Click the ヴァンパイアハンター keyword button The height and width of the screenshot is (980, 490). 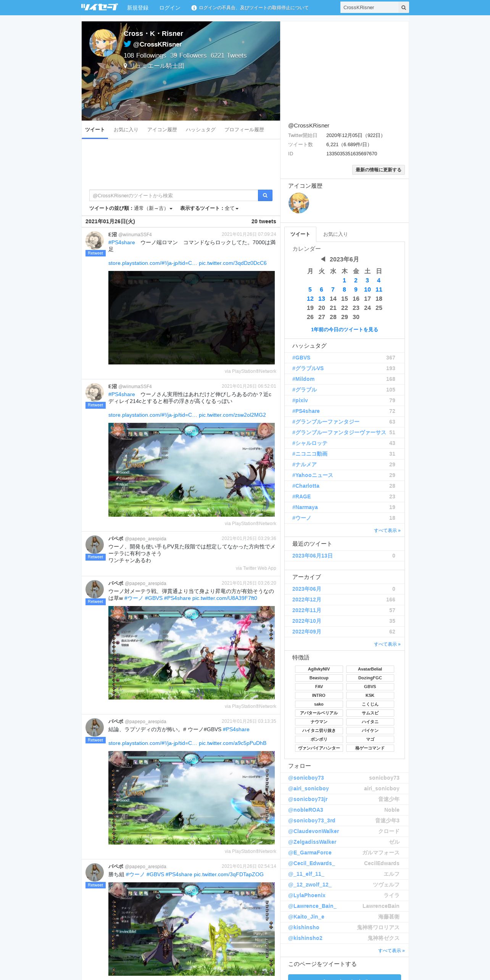(x=319, y=748)
